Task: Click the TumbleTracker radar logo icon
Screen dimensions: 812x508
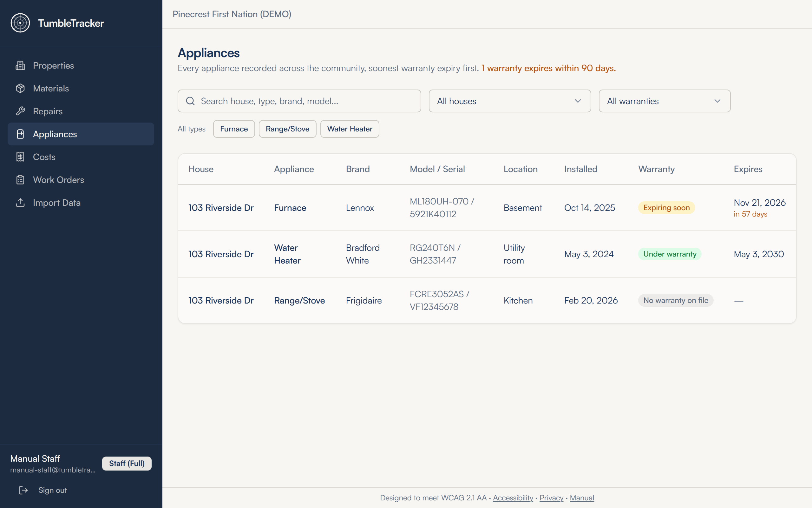Action: (20, 23)
